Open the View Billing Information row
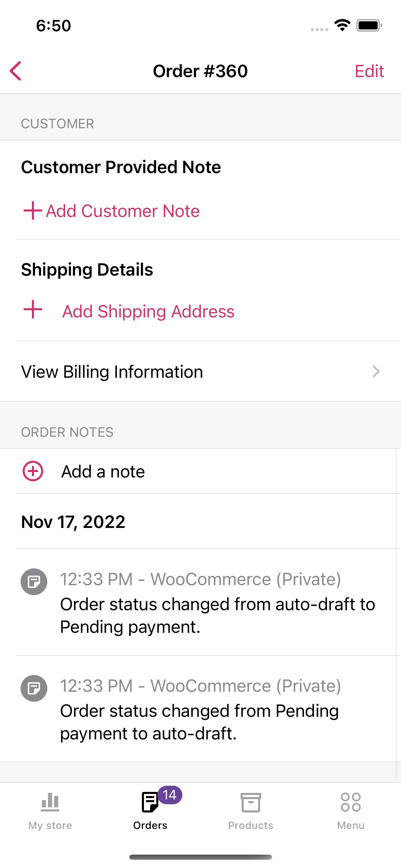Screen dimensions: 401x868 tap(200, 371)
